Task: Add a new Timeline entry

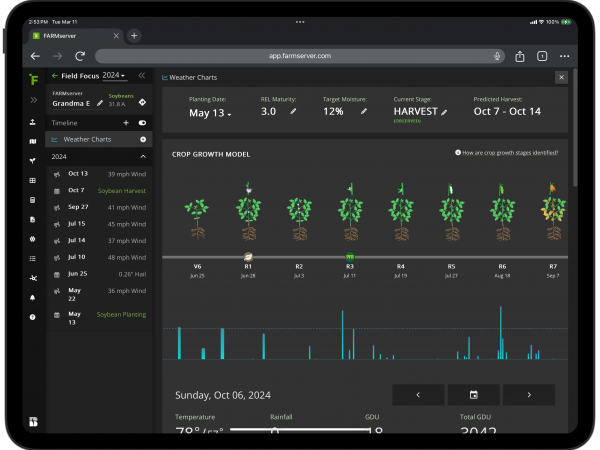Action: (x=126, y=123)
